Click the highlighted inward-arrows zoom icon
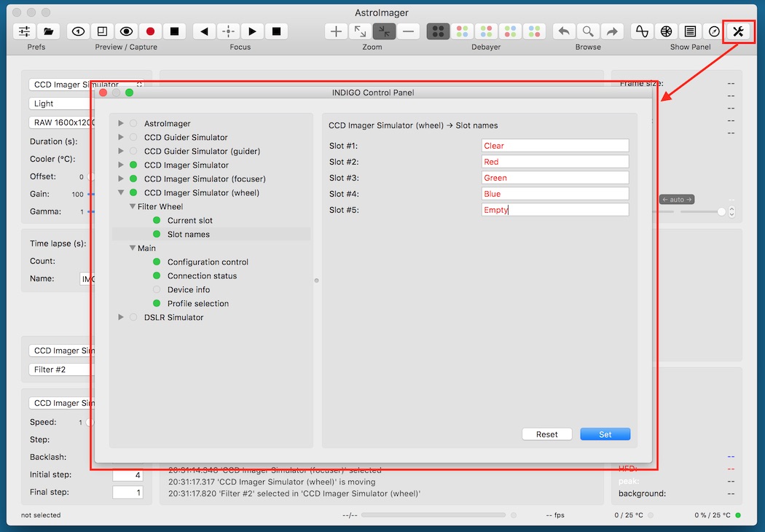This screenshot has width=765, height=532. (x=384, y=32)
